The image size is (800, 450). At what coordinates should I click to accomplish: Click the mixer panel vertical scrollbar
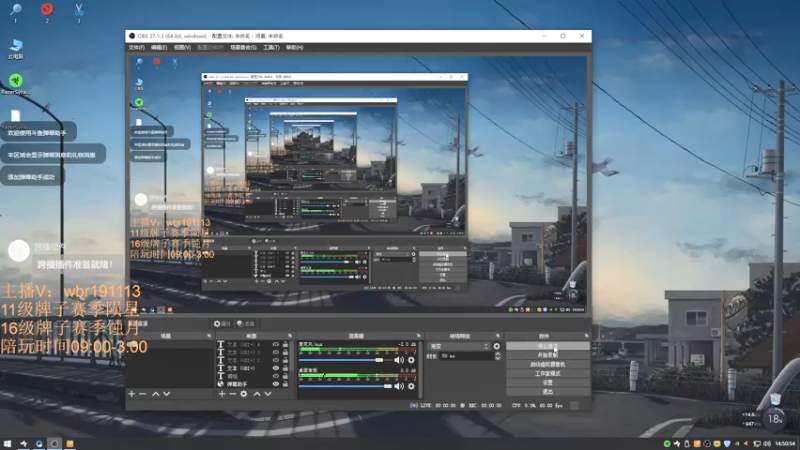(x=421, y=368)
